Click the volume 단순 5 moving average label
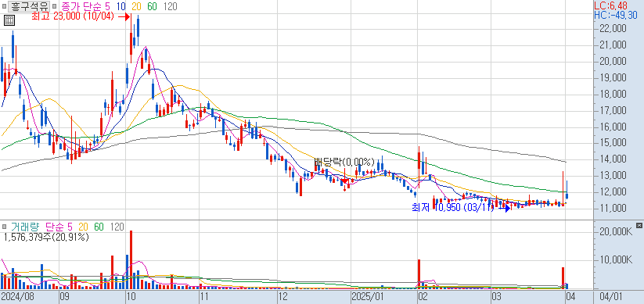The height and width of the screenshot is (304, 644). click(59, 227)
